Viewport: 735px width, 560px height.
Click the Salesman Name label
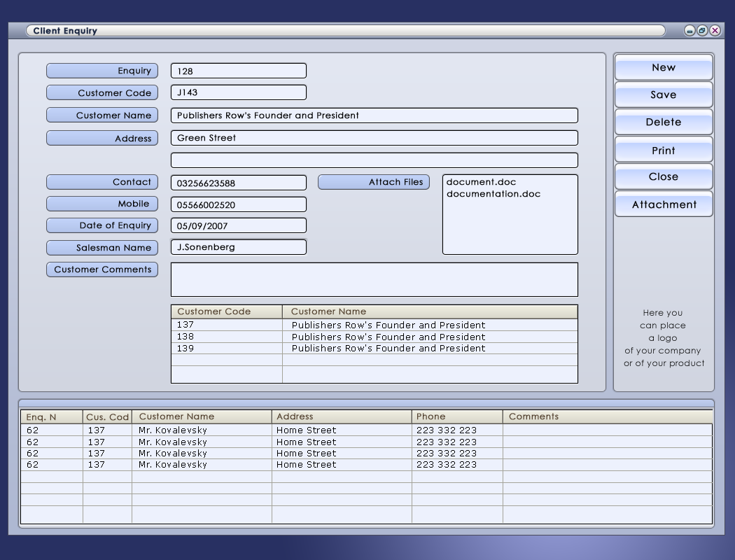click(x=101, y=247)
